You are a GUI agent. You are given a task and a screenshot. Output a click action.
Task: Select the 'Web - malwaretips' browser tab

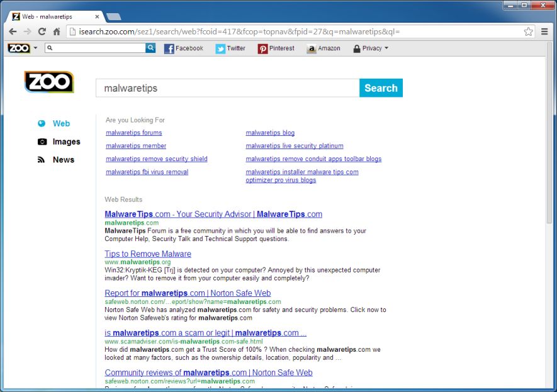tap(53, 17)
